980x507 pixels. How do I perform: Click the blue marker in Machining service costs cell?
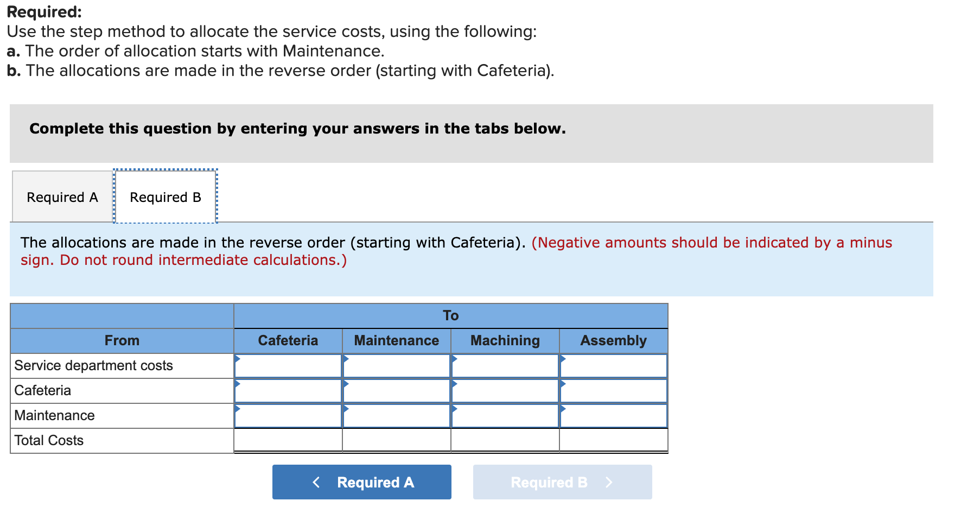pyautogui.click(x=454, y=359)
